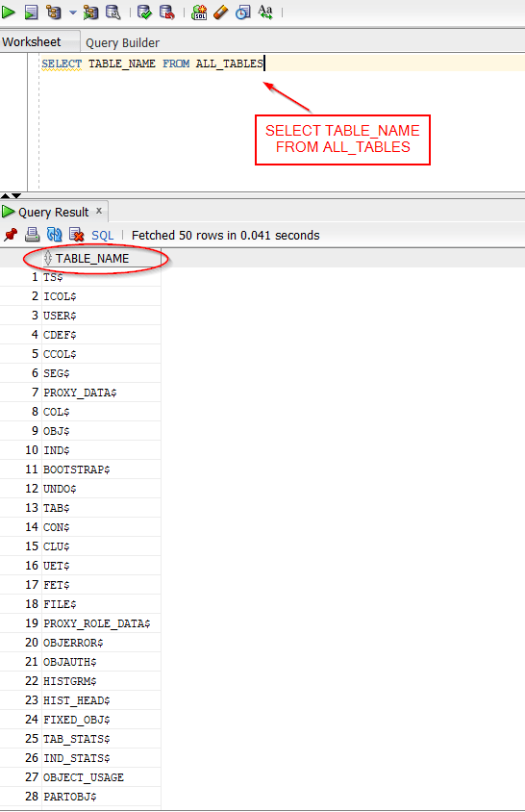Click the fetched rows status text

[225, 236]
